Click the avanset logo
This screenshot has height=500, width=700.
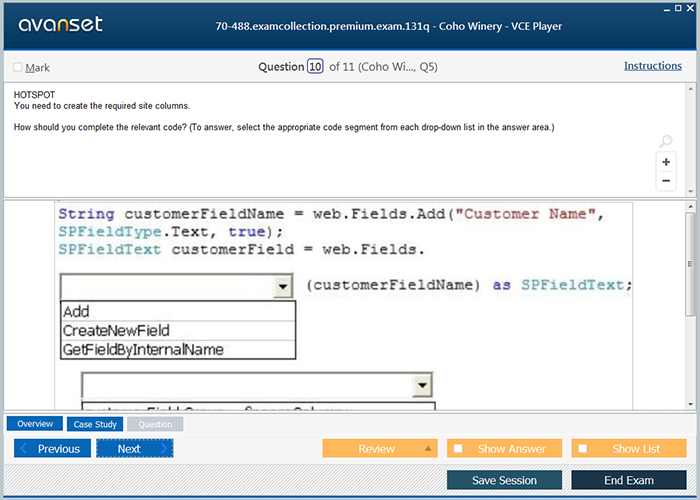pos(60,24)
